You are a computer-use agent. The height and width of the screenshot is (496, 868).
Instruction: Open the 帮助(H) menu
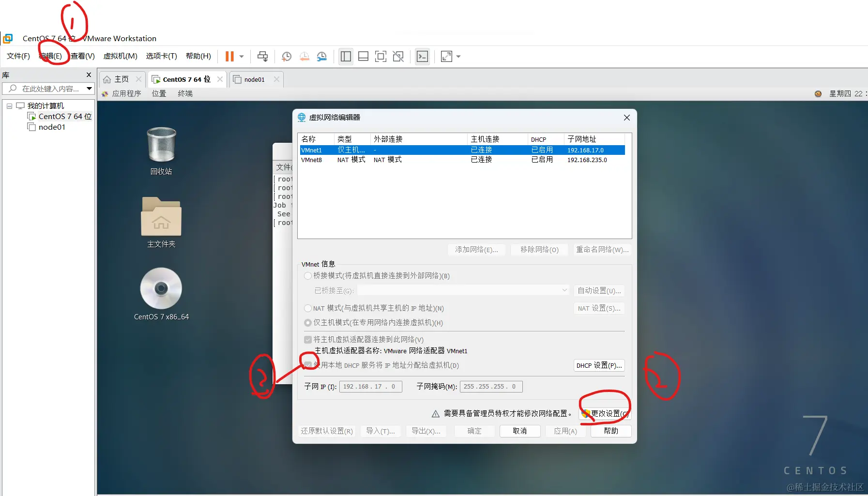click(198, 56)
